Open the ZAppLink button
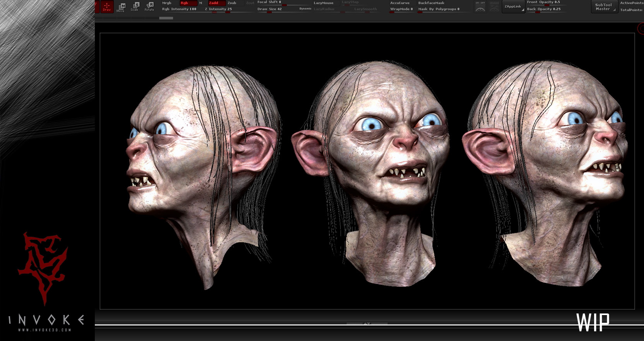This screenshot has height=341, width=644. pos(513,7)
